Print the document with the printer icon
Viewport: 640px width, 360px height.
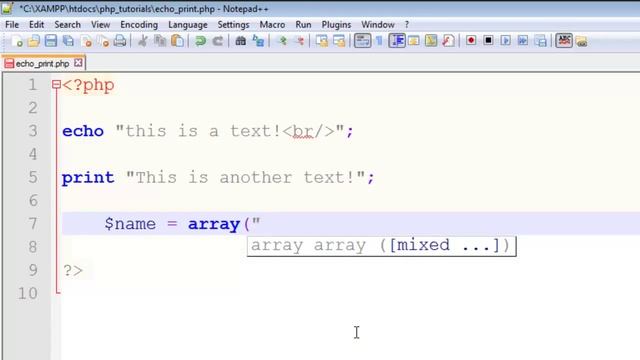click(120, 41)
